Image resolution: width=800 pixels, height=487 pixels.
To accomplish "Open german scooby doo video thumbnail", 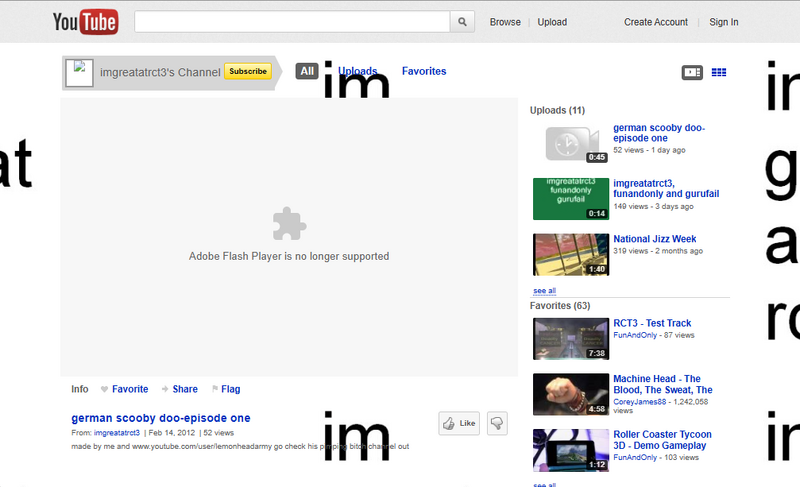I will pyautogui.click(x=571, y=143).
